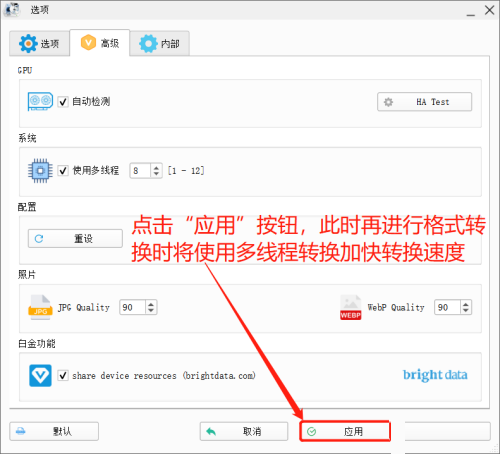Toggle the 使用多线程 checkbox

[63, 170]
